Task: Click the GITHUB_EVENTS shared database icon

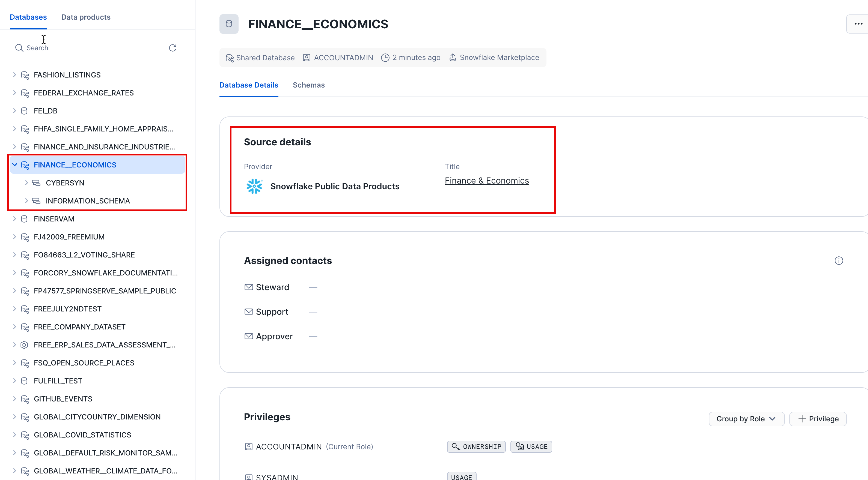Action: point(25,399)
